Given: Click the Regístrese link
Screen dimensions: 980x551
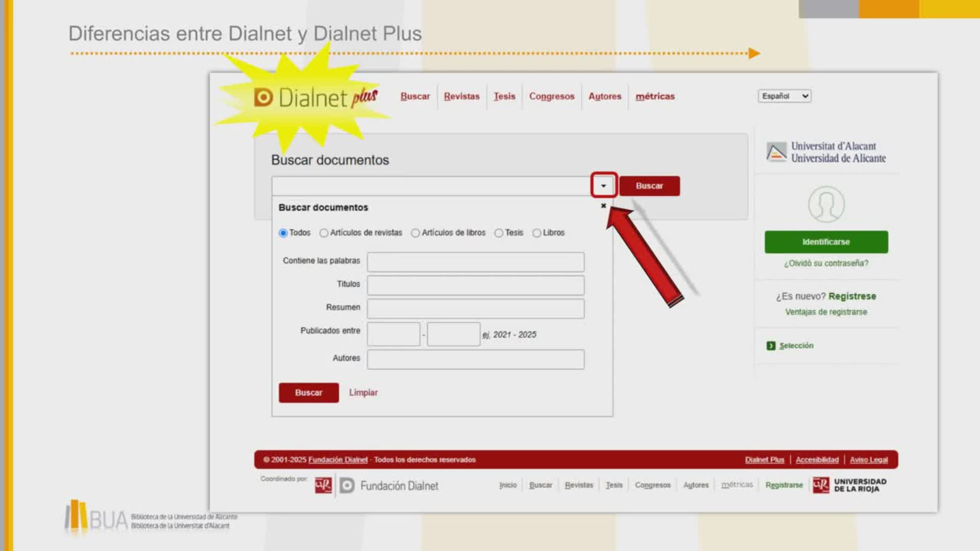Looking at the screenshot, I should click(x=852, y=296).
